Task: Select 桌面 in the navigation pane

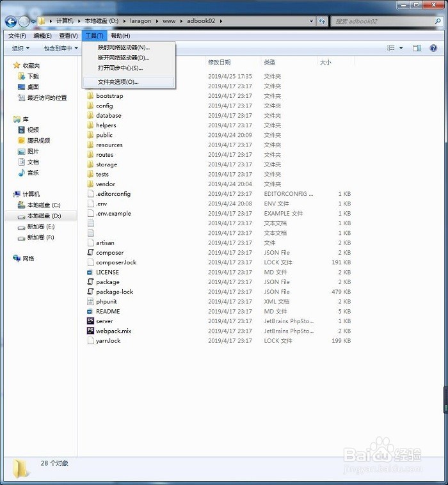Action: point(33,87)
